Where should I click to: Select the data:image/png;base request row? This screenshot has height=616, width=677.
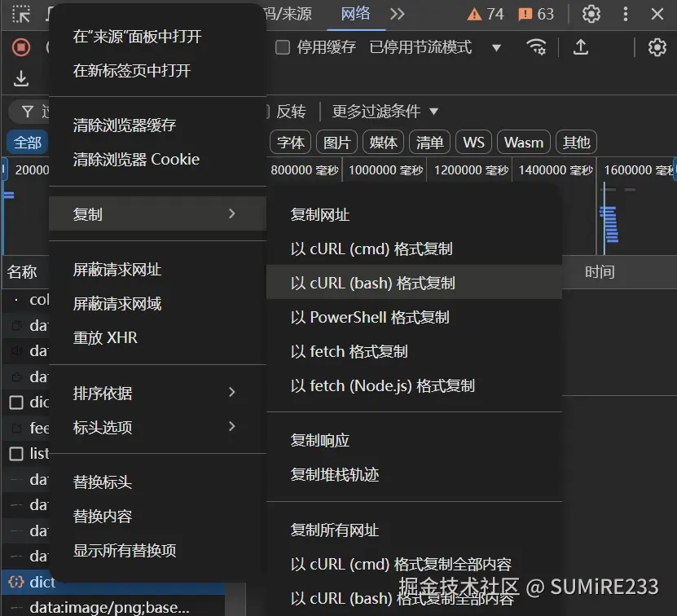(113, 606)
